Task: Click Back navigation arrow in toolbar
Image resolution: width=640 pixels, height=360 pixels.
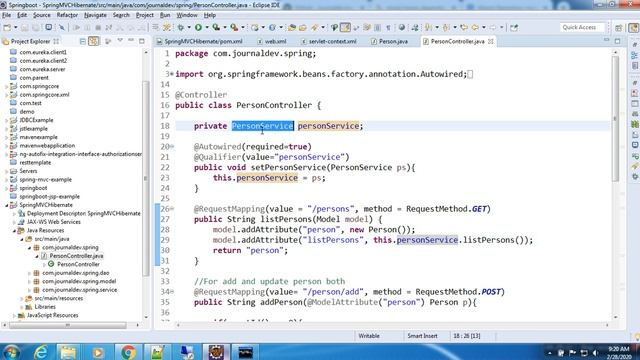Action: pyautogui.click(x=475, y=27)
